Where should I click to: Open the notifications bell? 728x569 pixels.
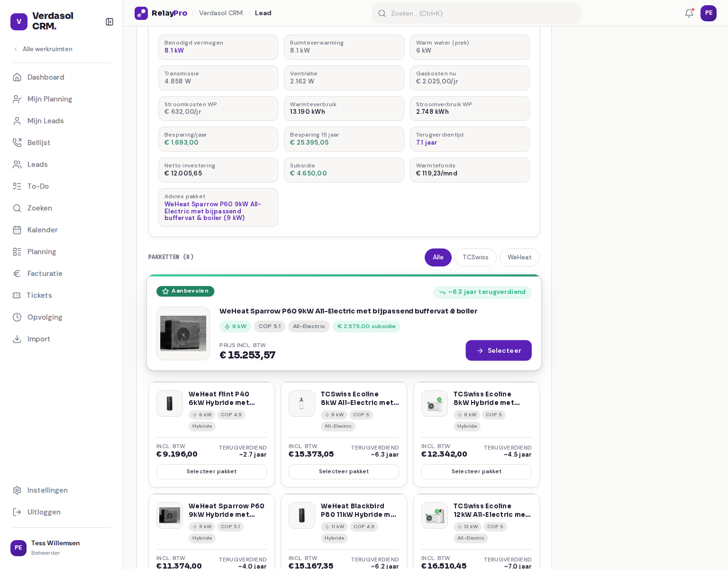[689, 13]
